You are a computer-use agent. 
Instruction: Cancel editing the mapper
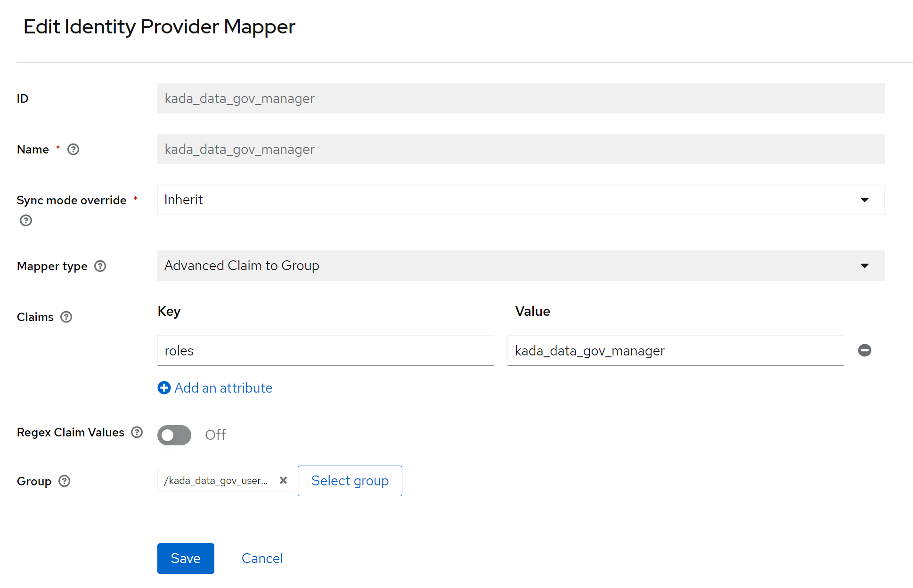click(262, 558)
